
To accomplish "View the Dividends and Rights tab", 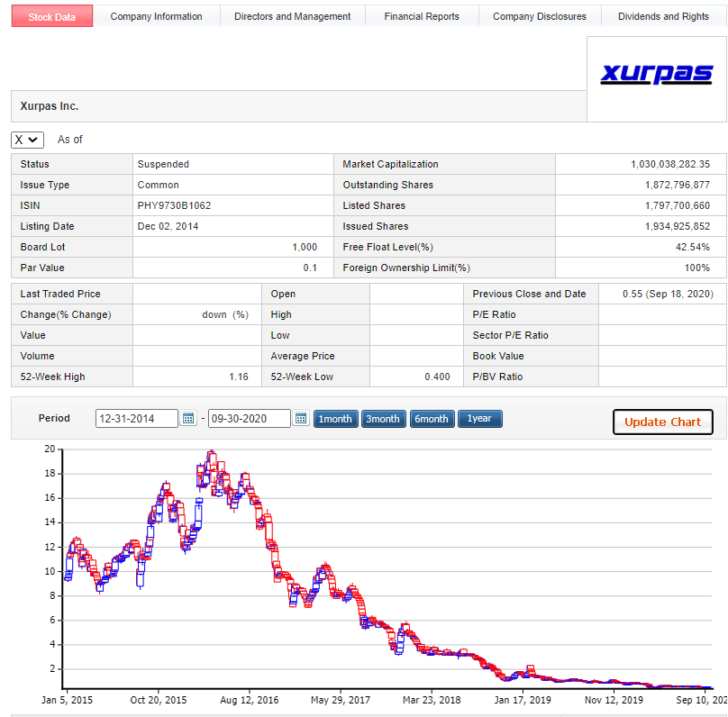I will pyautogui.click(x=663, y=17).
